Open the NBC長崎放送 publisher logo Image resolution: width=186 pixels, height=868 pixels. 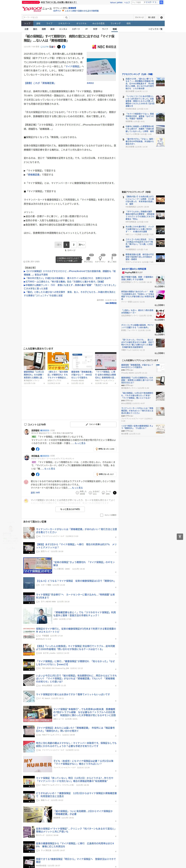pos(104,47)
